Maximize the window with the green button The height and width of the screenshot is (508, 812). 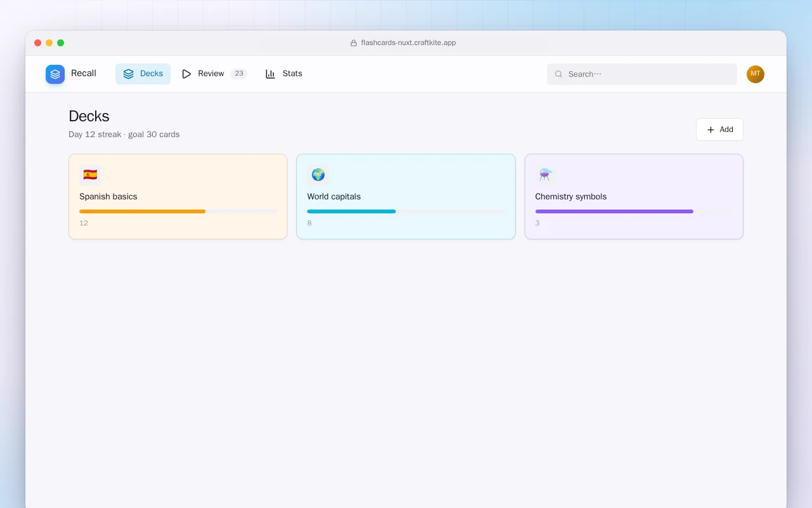(61, 43)
